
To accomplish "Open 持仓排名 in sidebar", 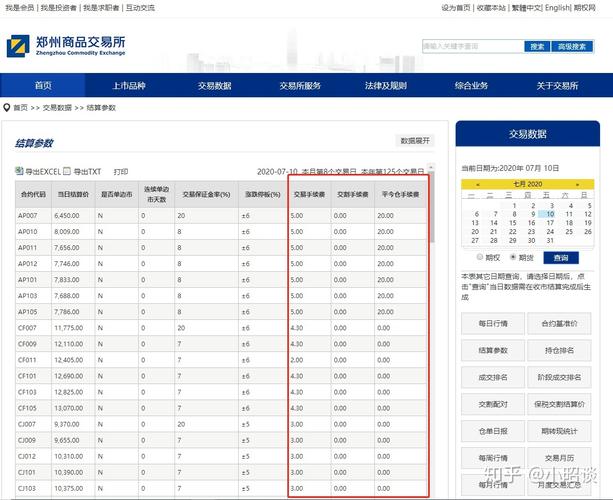I will coord(559,350).
